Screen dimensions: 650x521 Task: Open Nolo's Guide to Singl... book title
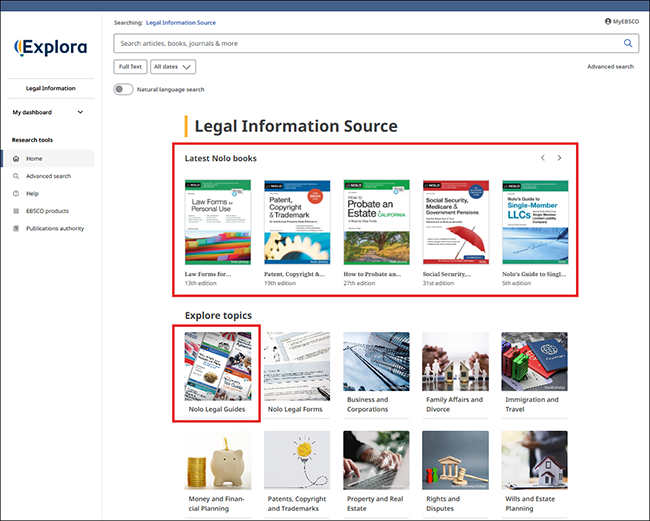click(x=534, y=274)
